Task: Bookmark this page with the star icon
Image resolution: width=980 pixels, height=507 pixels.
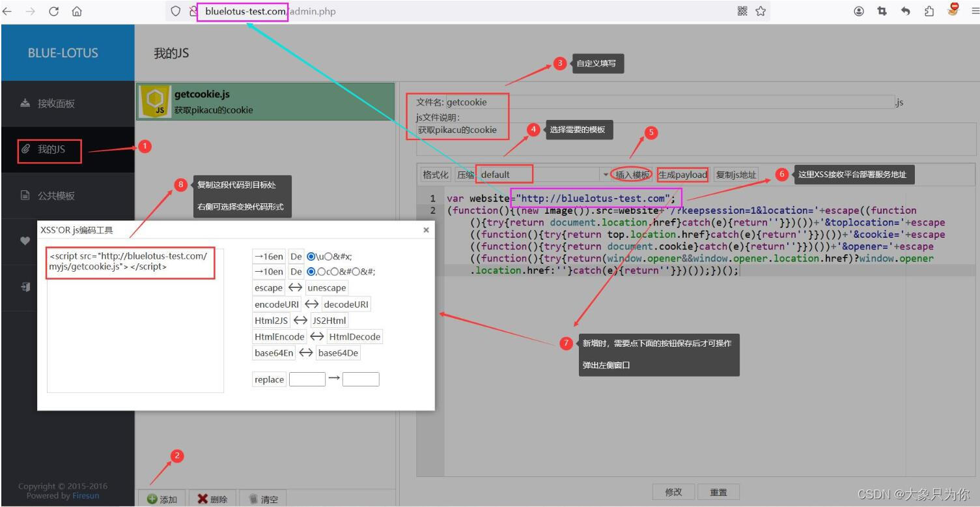Action: (761, 11)
